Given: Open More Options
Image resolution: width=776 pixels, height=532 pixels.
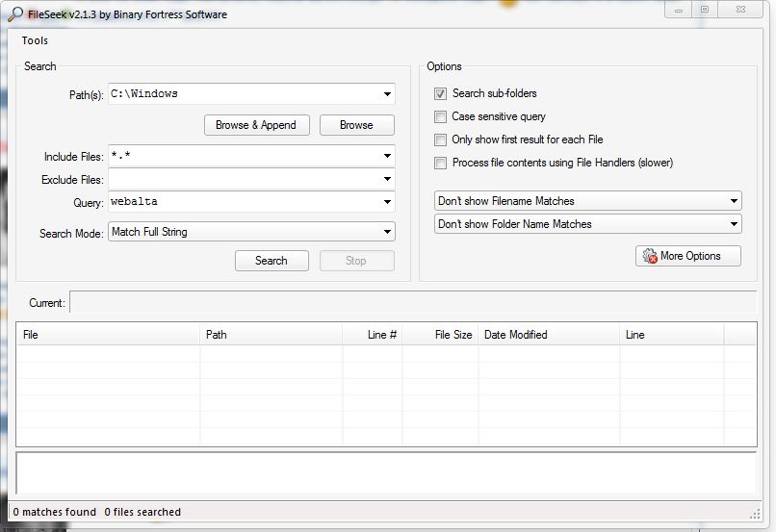Looking at the screenshot, I should tap(688, 256).
